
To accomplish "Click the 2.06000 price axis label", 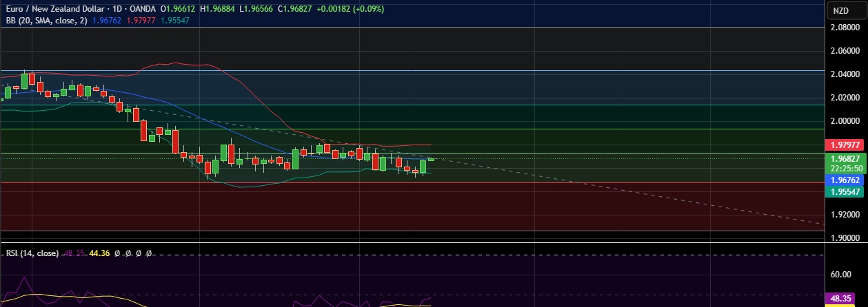I will point(845,51).
